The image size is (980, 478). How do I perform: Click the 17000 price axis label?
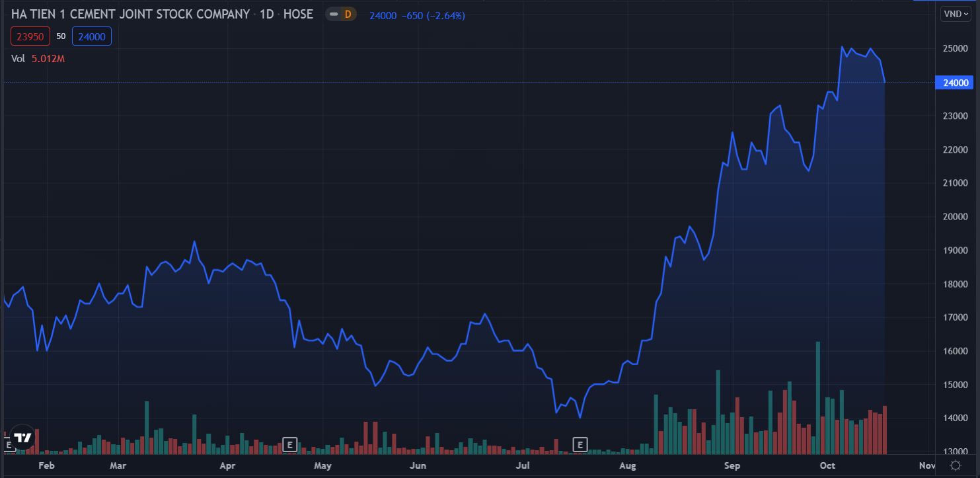coord(956,317)
